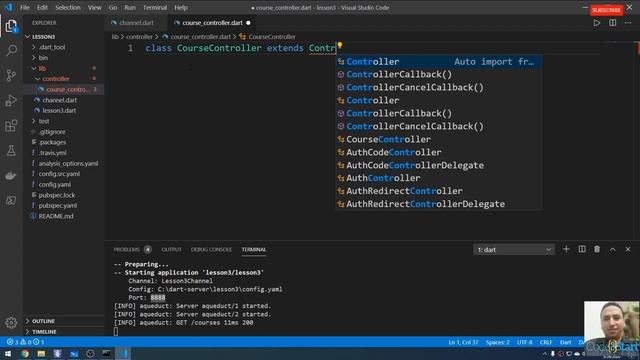Open Manage settings gear in the activity bar

11,322
